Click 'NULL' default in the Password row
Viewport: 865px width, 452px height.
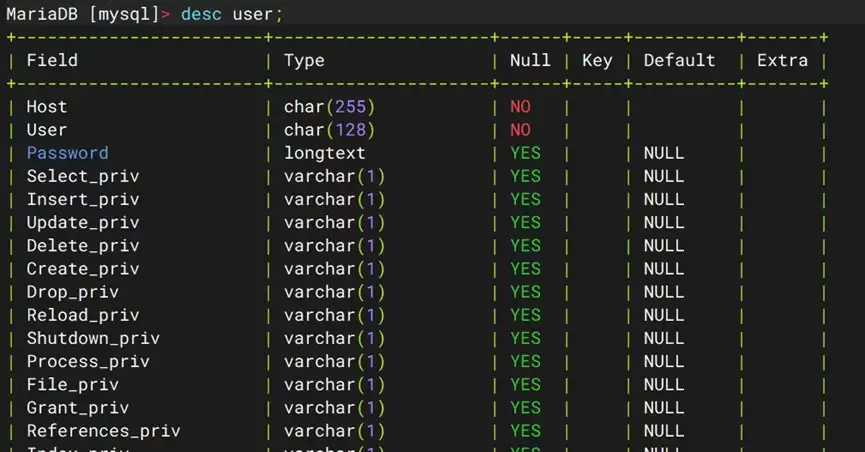coord(664,153)
